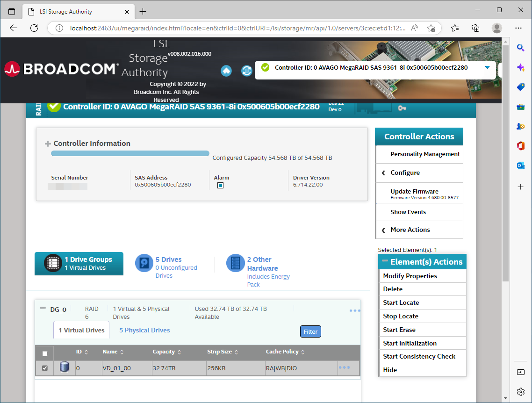Viewport: 532px width, 403px height.
Task: Open the browser Favorites list icon
Action: 455,28
